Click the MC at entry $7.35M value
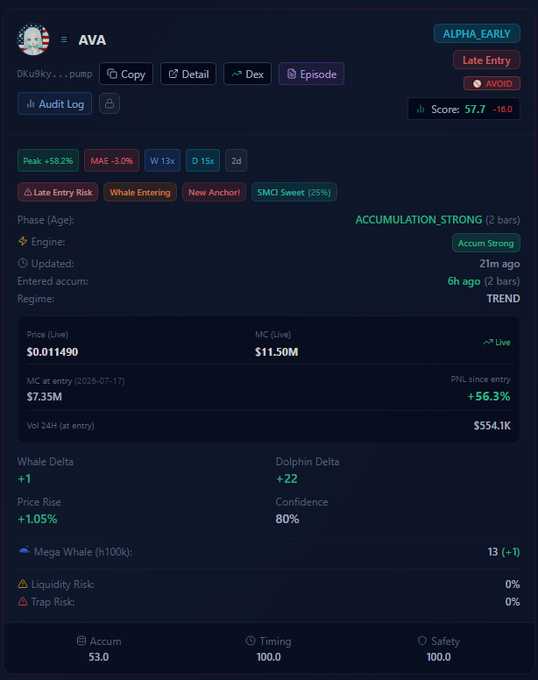This screenshot has width=538, height=680. tap(44, 396)
